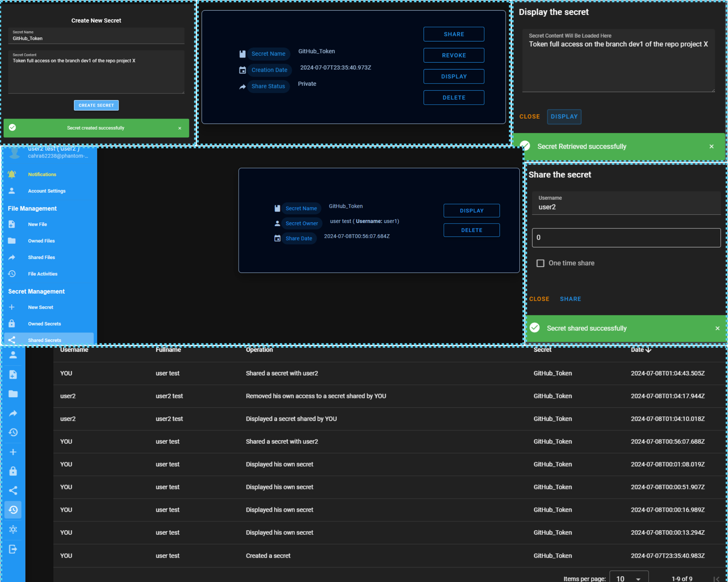This screenshot has width=728, height=582.
Task: Dismiss the Secret shared successfully alert
Action: pyautogui.click(x=717, y=328)
